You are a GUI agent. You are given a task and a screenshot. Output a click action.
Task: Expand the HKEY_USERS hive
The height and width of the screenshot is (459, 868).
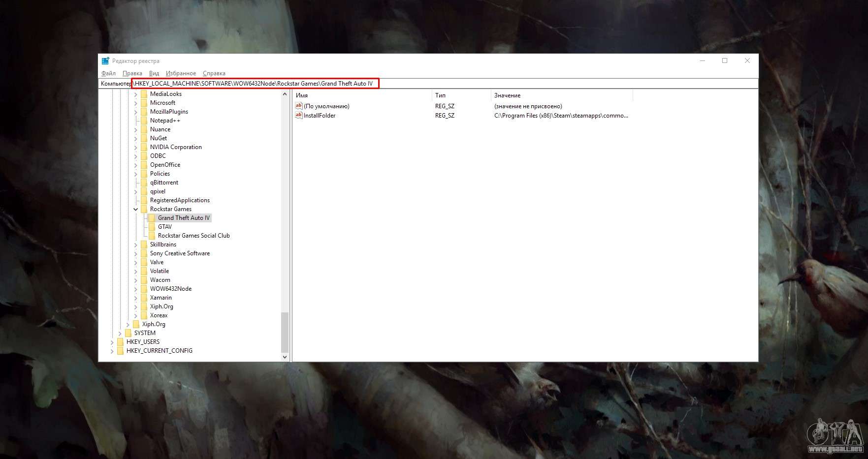coord(112,342)
